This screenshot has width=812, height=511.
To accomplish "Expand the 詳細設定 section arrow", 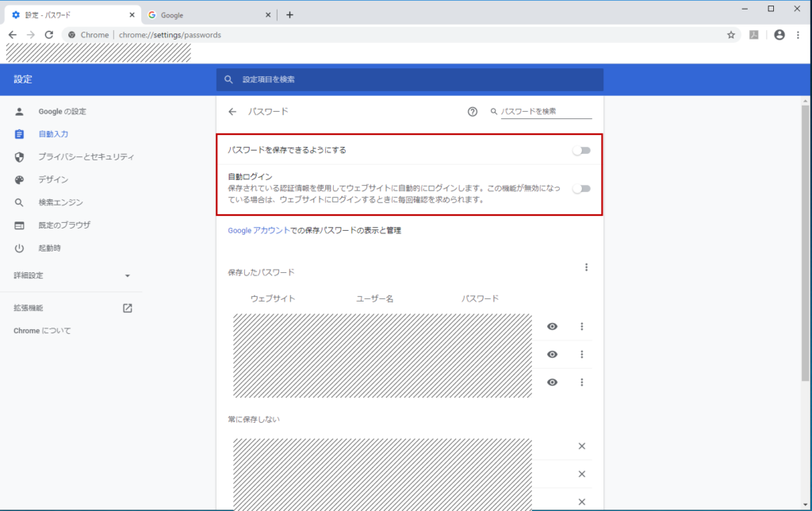I will point(128,275).
